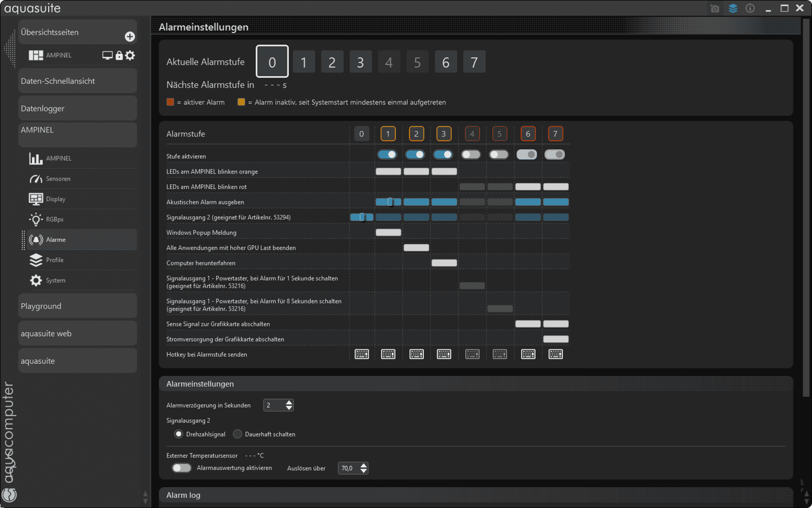Toggle Windows Popup Meldung for level 1
The height and width of the screenshot is (508, 812).
click(x=388, y=232)
